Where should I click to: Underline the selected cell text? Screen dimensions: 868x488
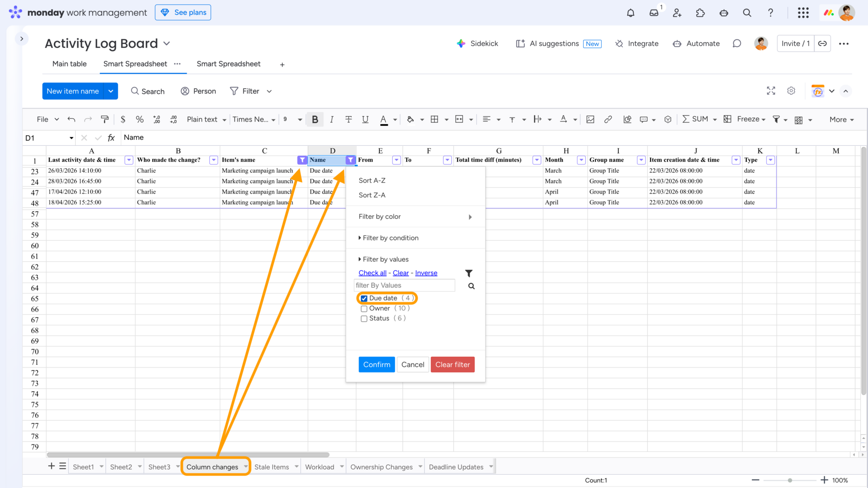365,119
